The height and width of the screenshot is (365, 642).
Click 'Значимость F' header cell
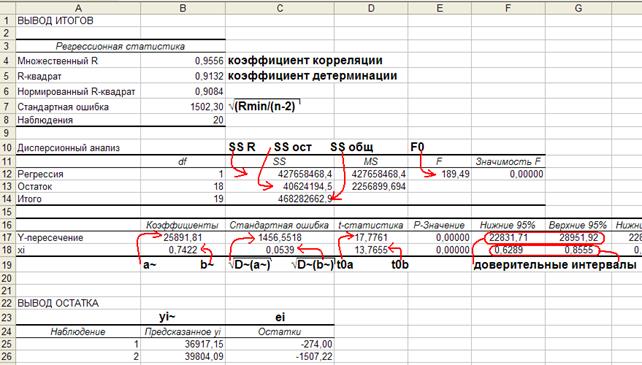tap(508, 162)
